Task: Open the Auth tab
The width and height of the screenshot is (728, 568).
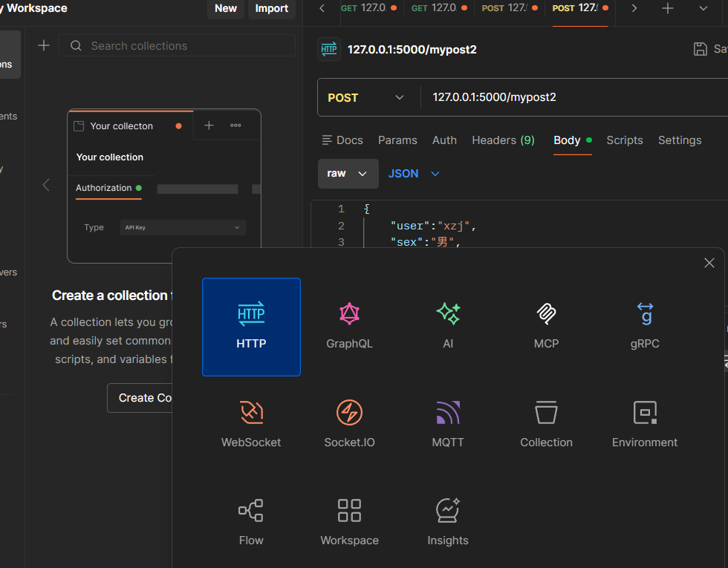Action: (x=444, y=140)
